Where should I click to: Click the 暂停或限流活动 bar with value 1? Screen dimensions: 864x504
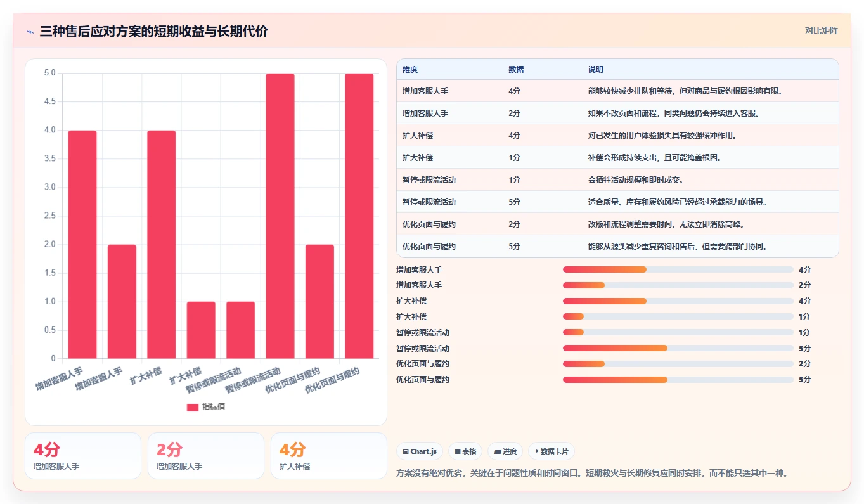point(240,330)
